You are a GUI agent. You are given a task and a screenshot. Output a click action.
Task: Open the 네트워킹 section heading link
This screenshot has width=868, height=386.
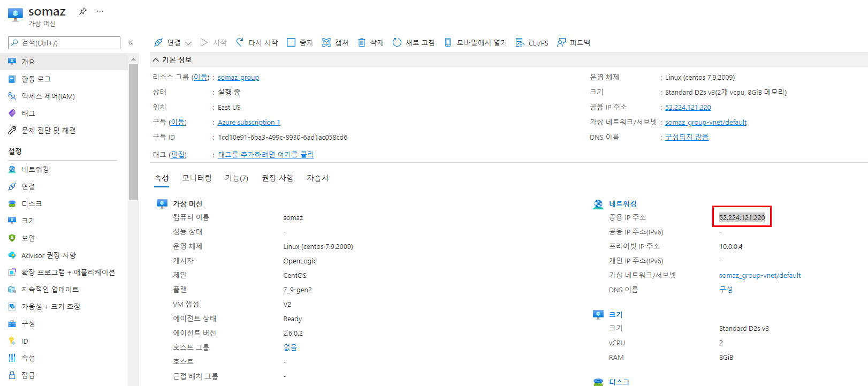click(623, 203)
